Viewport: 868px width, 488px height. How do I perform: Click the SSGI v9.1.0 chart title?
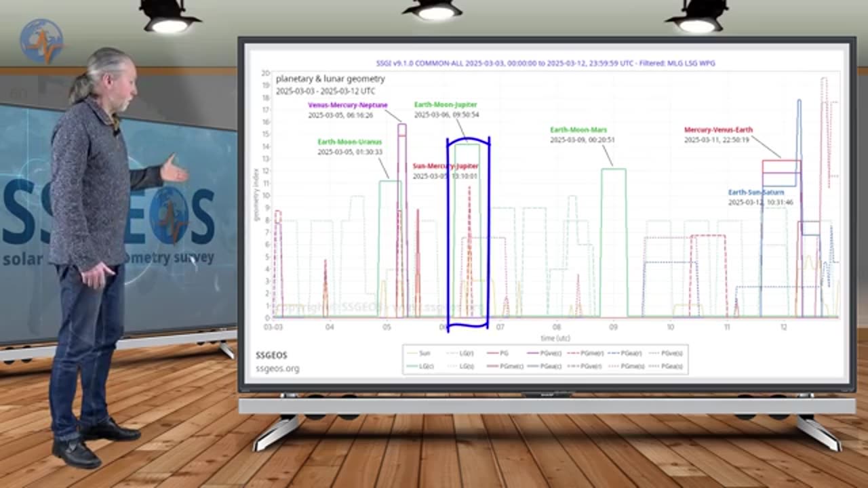tap(545, 63)
